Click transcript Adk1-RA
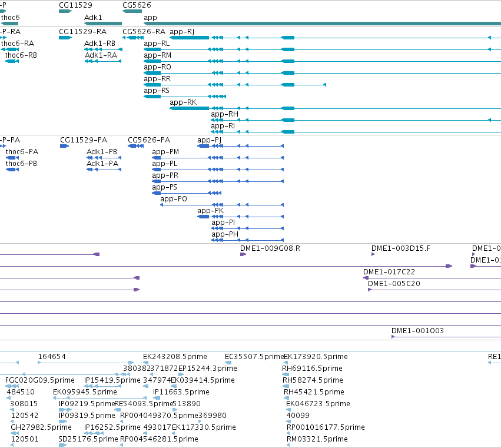 pos(101,55)
